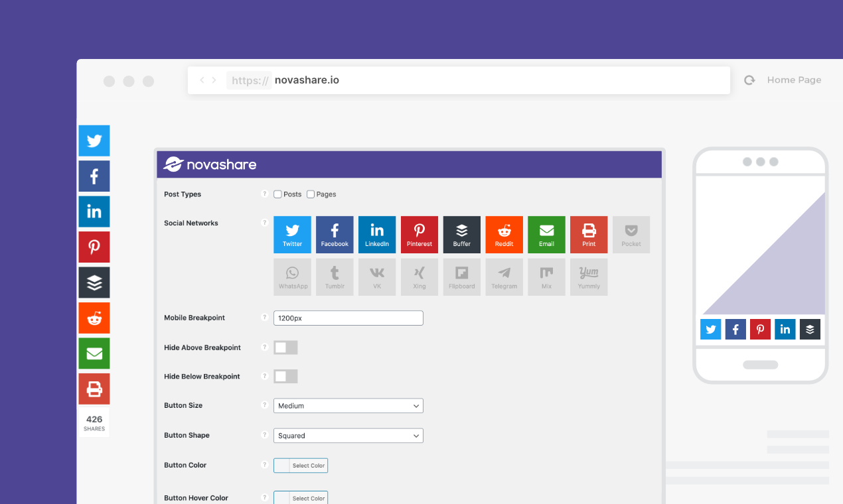Screen dimensions: 843x504
Task: Click help icon next to Post Types
Action: (264, 194)
